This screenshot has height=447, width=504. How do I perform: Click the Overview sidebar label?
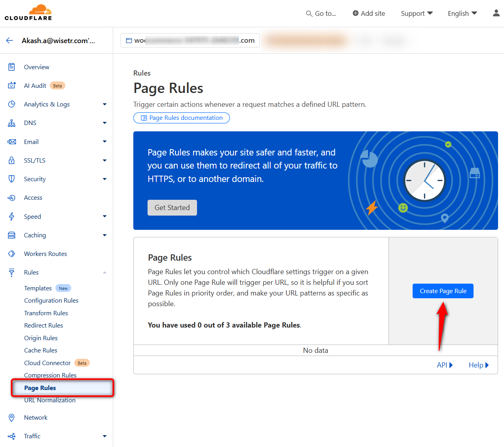pyautogui.click(x=36, y=67)
